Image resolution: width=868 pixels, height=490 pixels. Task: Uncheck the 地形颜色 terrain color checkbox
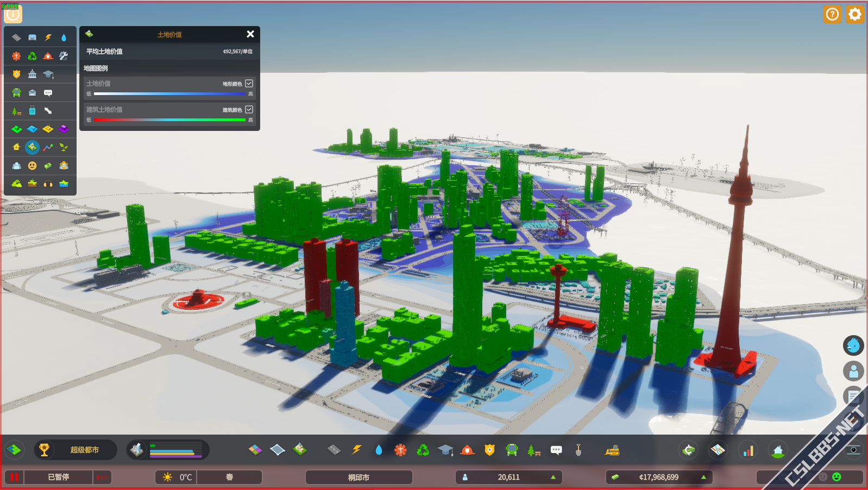tap(249, 83)
